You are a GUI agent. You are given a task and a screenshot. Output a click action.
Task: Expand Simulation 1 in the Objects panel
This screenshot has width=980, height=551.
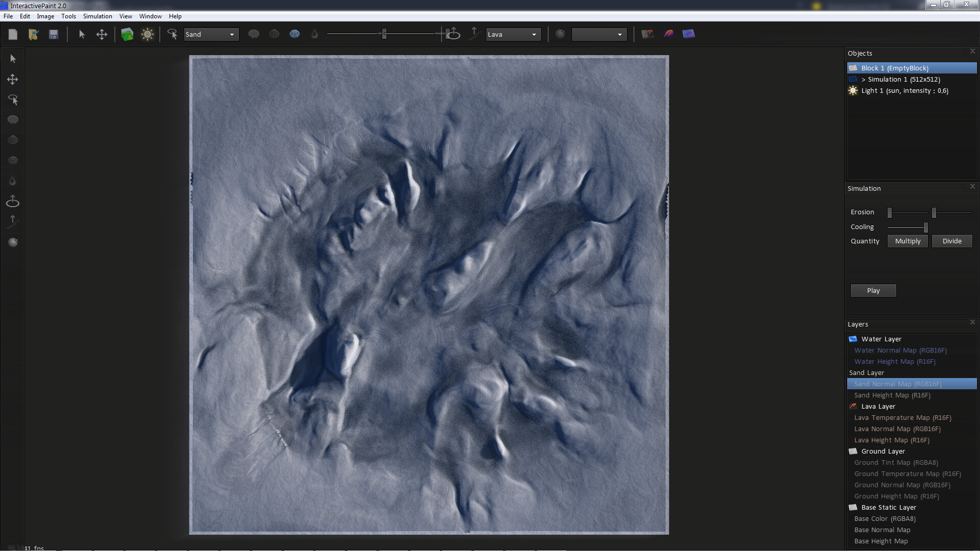coord(863,80)
